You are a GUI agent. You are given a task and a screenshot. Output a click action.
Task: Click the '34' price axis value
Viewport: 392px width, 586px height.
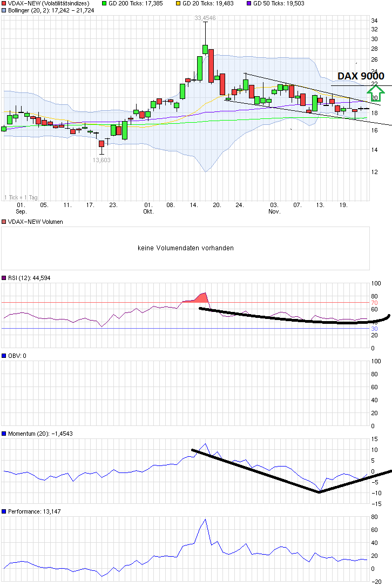374,21
